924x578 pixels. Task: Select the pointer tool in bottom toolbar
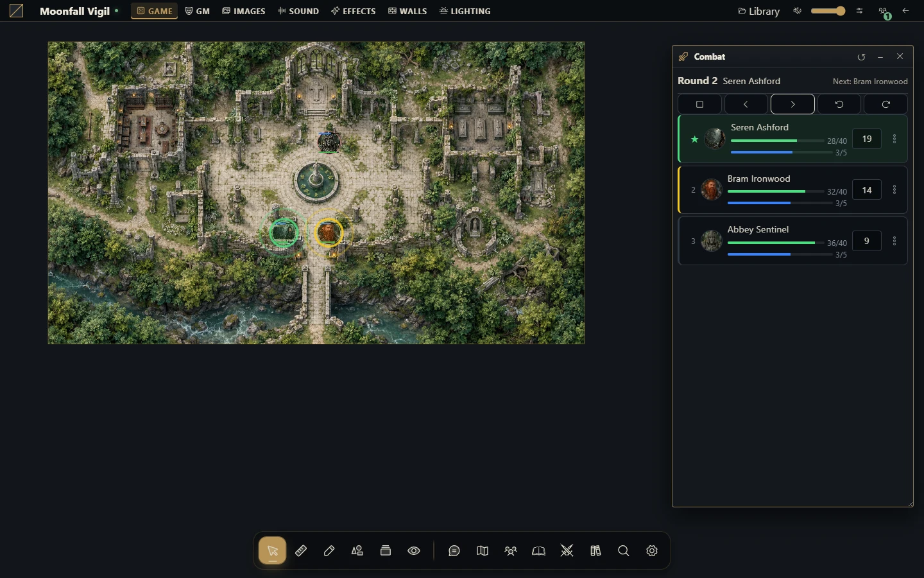273,551
